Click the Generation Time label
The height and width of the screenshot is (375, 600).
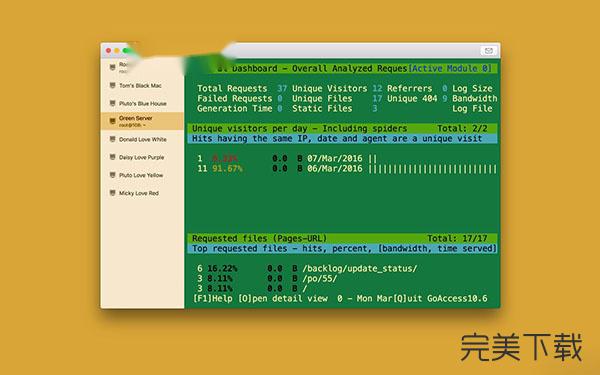coord(235,109)
